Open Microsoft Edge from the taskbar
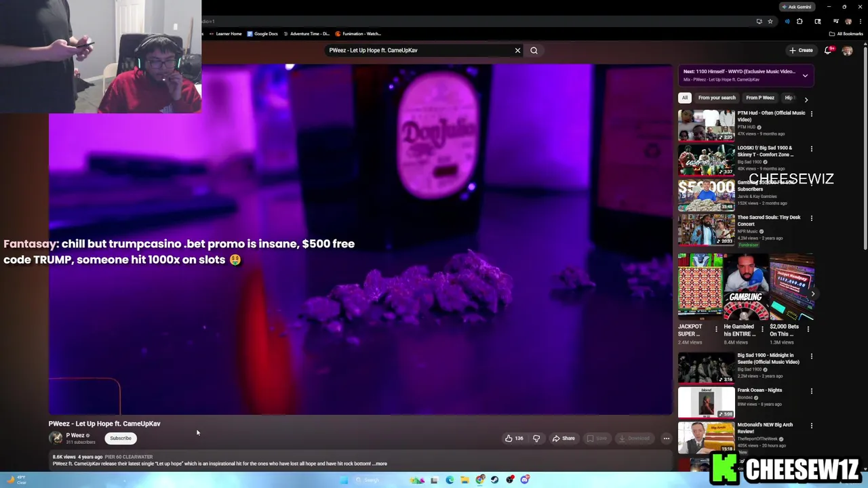 click(450, 480)
